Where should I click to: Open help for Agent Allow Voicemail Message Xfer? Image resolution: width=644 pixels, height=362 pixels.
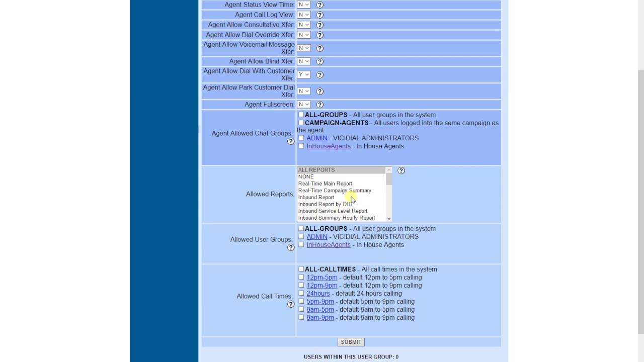point(320,48)
